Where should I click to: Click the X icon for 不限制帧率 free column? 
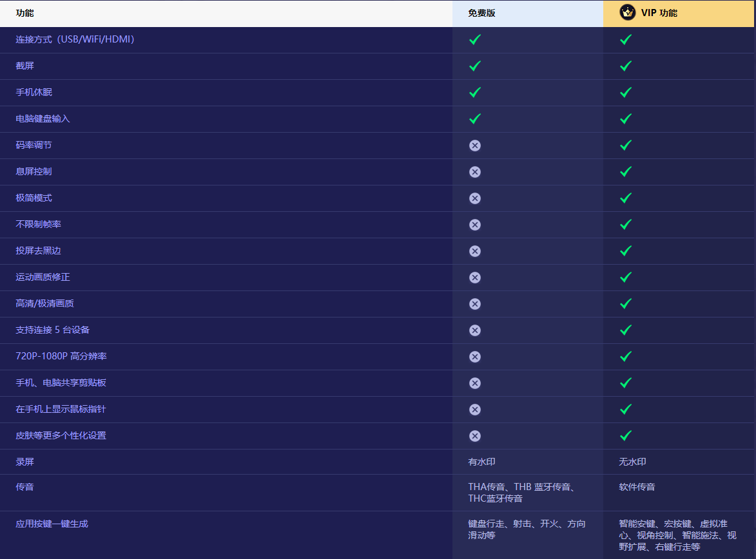475,225
